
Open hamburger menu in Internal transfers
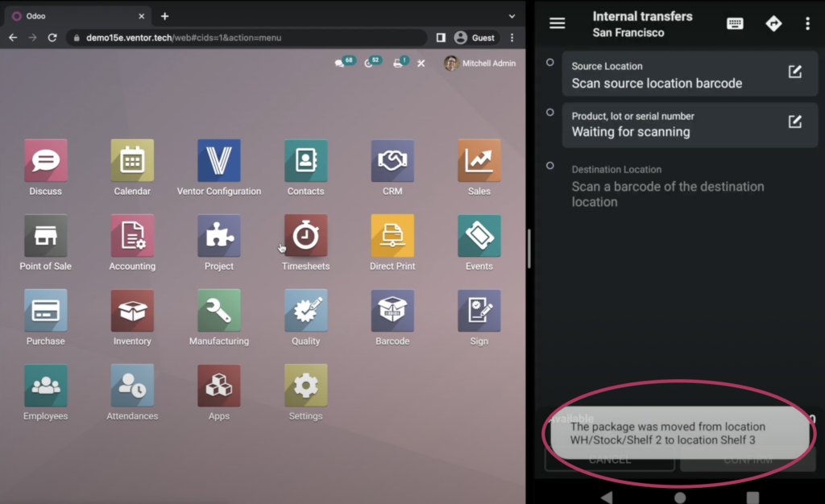pos(558,23)
